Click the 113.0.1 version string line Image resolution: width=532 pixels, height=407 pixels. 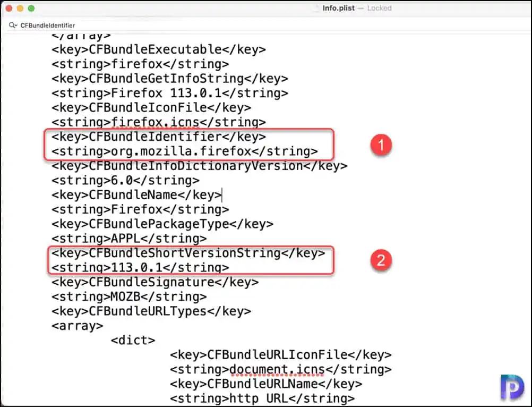140,268
